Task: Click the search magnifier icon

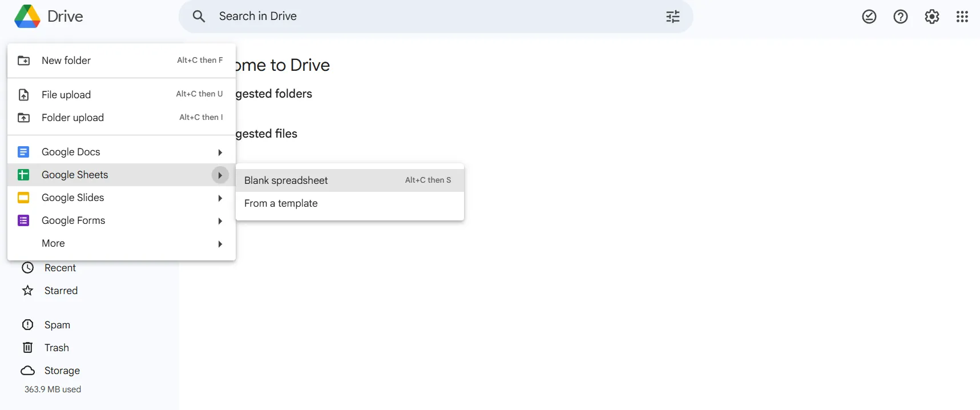Action: click(199, 16)
